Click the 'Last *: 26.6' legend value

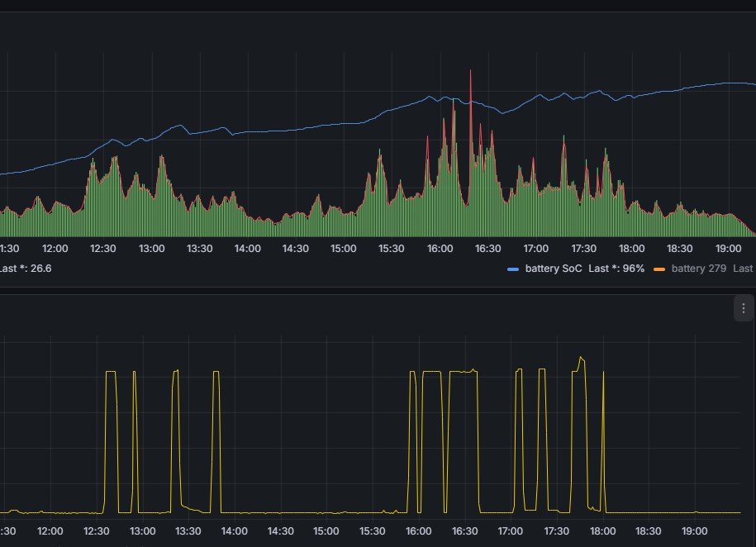(x=25, y=269)
